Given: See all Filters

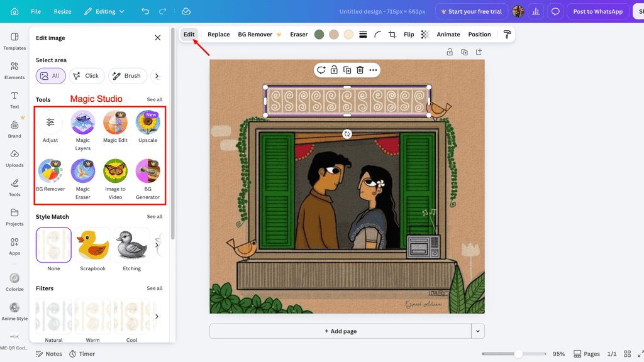Looking at the screenshot, I should click(155, 288).
